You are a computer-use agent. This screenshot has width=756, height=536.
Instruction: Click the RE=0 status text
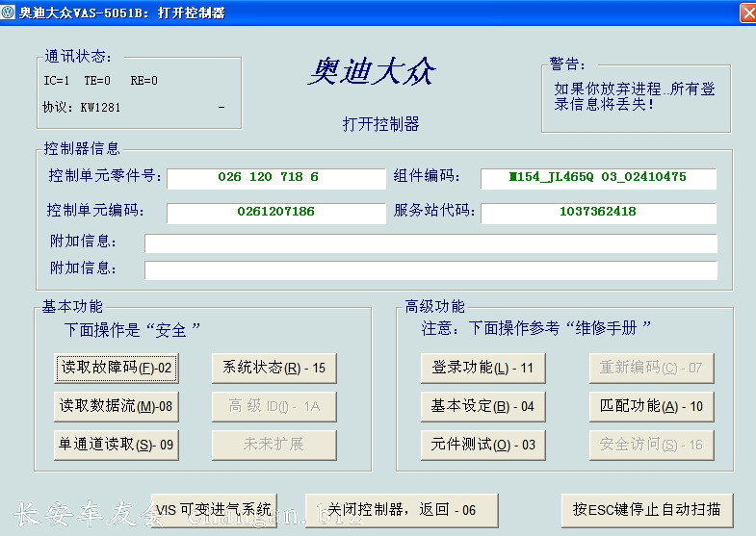click(x=144, y=81)
